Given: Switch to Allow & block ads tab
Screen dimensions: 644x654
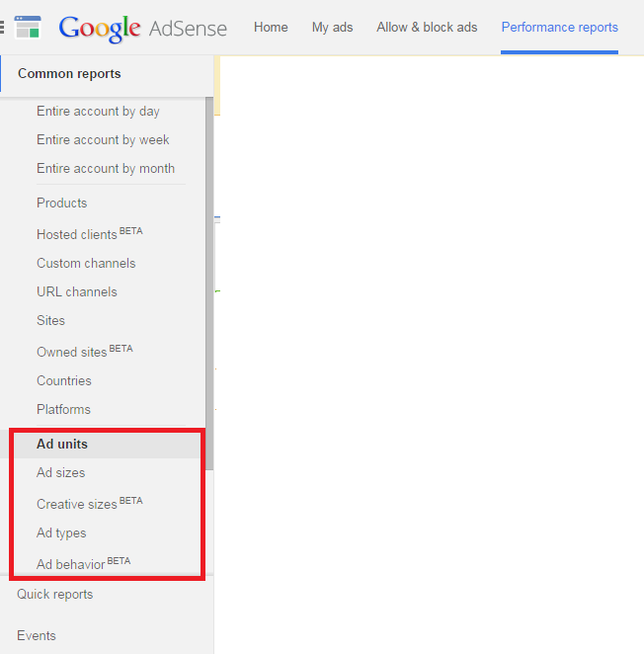Looking at the screenshot, I should coord(427,27).
